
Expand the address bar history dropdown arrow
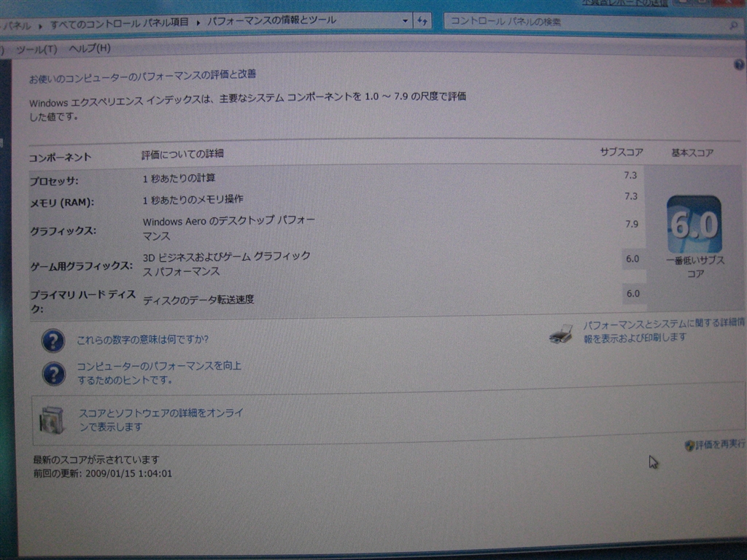click(x=405, y=21)
